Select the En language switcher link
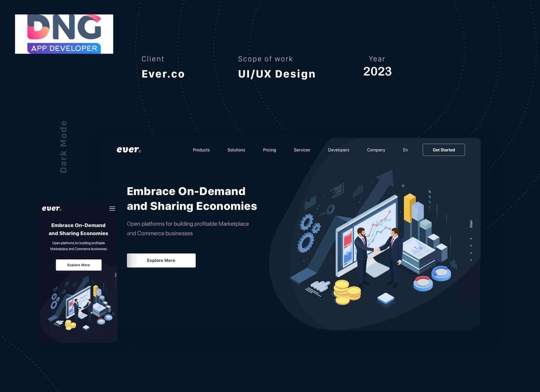540x392 pixels. (x=405, y=149)
